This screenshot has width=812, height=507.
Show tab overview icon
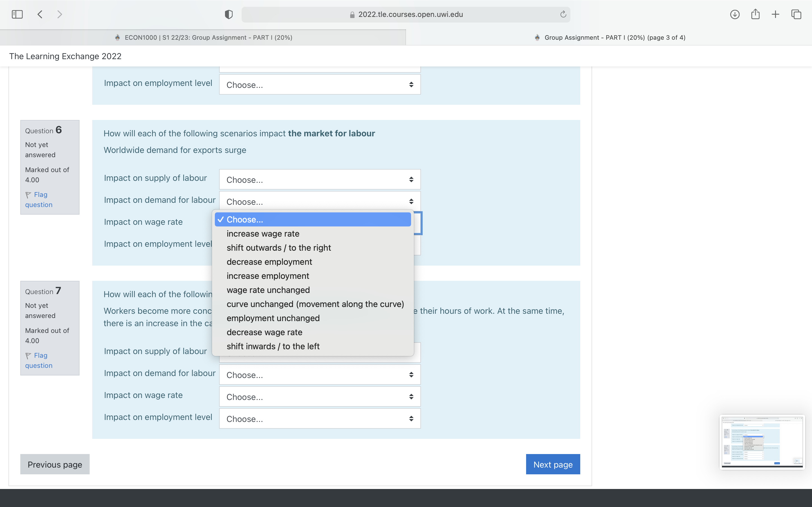tap(796, 14)
